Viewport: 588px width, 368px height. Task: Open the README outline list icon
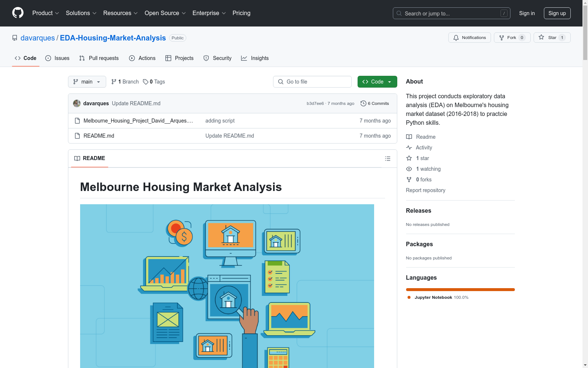point(388,159)
